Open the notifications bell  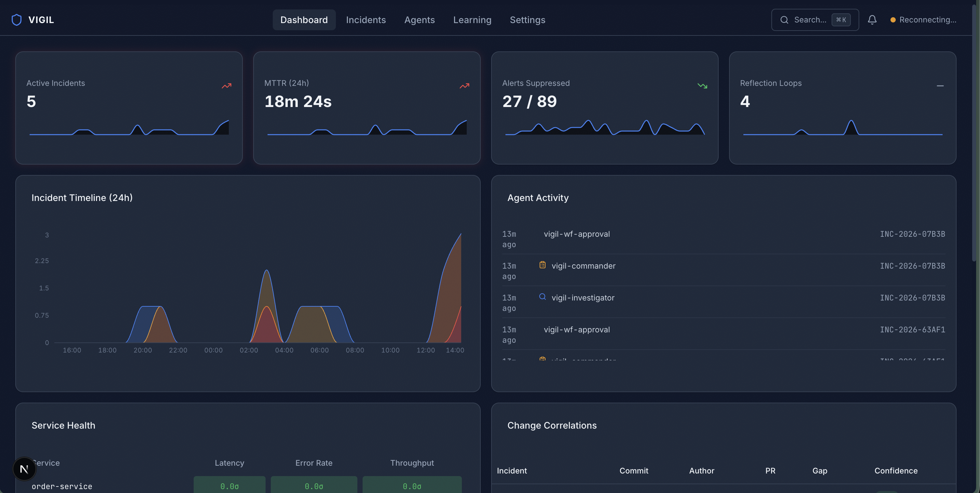(x=872, y=20)
